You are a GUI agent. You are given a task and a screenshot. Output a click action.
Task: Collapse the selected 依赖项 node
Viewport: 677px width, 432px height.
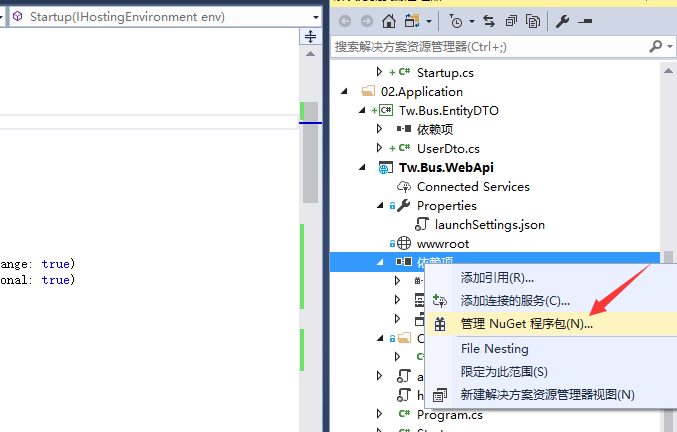pos(380,262)
